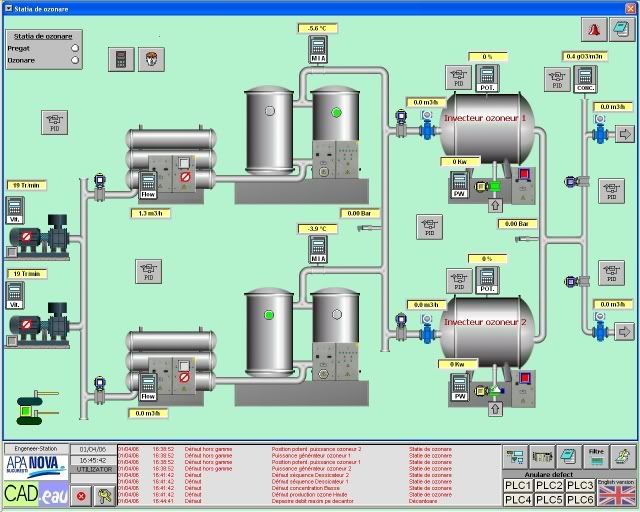Screen dimensions: 640x512
Task: Select PLC3 under Anulare defect
Action: [x=580, y=485]
